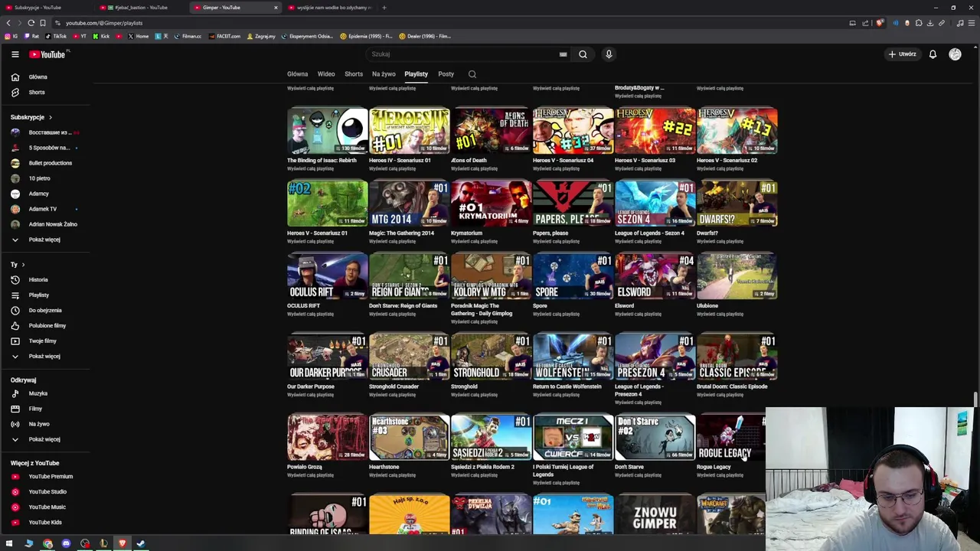Open the Discord taskbar icon

click(x=66, y=543)
